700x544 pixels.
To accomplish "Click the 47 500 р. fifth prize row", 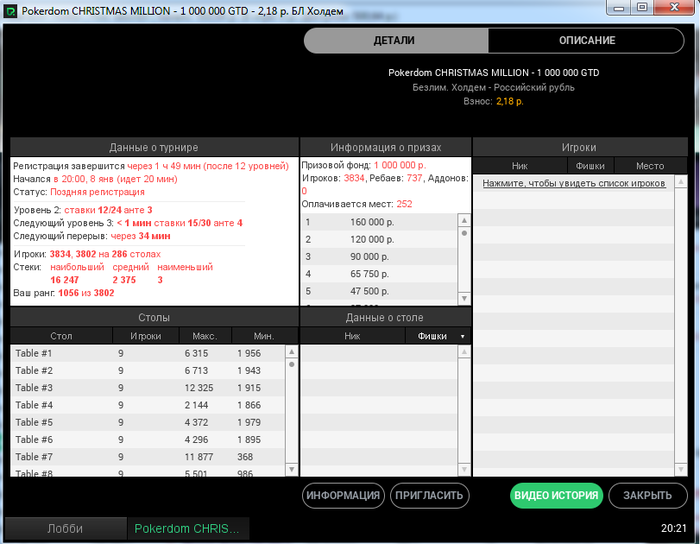I will (379, 291).
